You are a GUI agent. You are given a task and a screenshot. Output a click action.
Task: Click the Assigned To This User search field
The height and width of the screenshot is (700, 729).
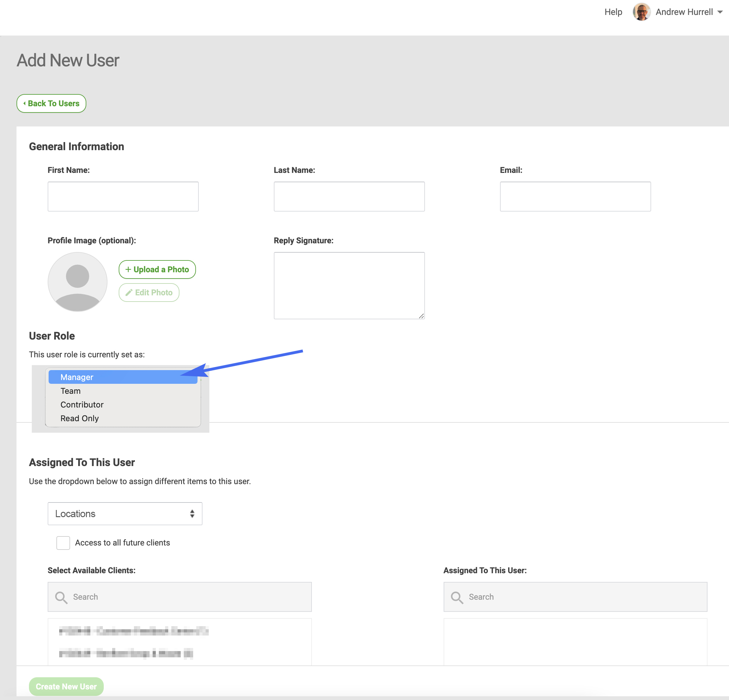[575, 597]
